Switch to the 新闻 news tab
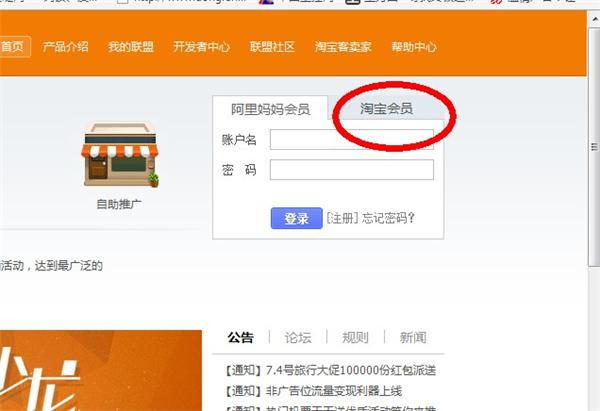The width and height of the screenshot is (600, 411). (413, 338)
